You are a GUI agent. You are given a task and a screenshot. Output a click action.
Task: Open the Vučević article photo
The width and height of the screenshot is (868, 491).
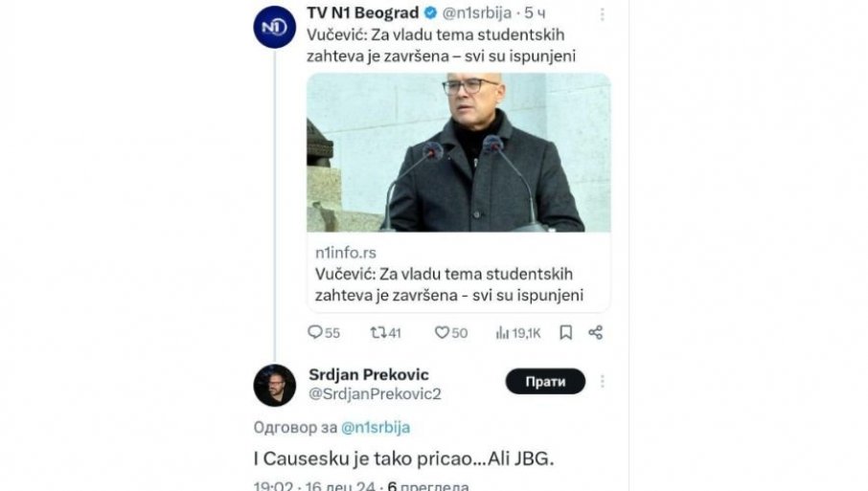coord(458,151)
